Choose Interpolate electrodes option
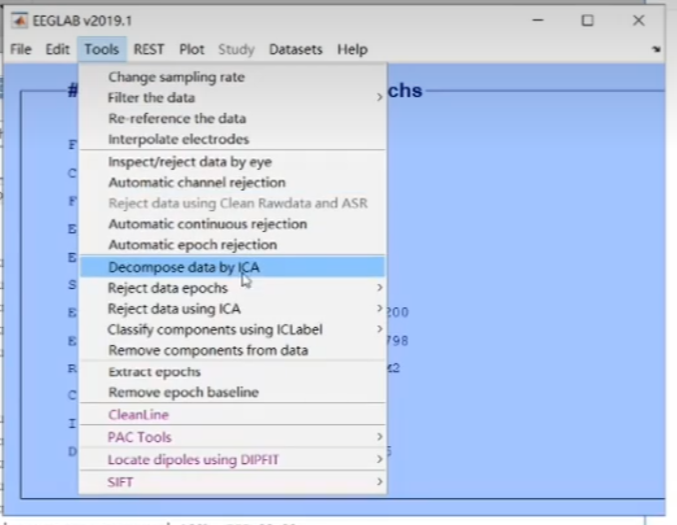This screenshot has width=677, height=525. (178, 139)
